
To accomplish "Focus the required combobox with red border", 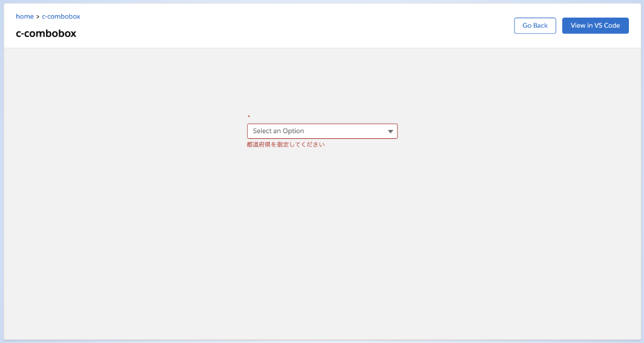I will (x=314, y=131).
